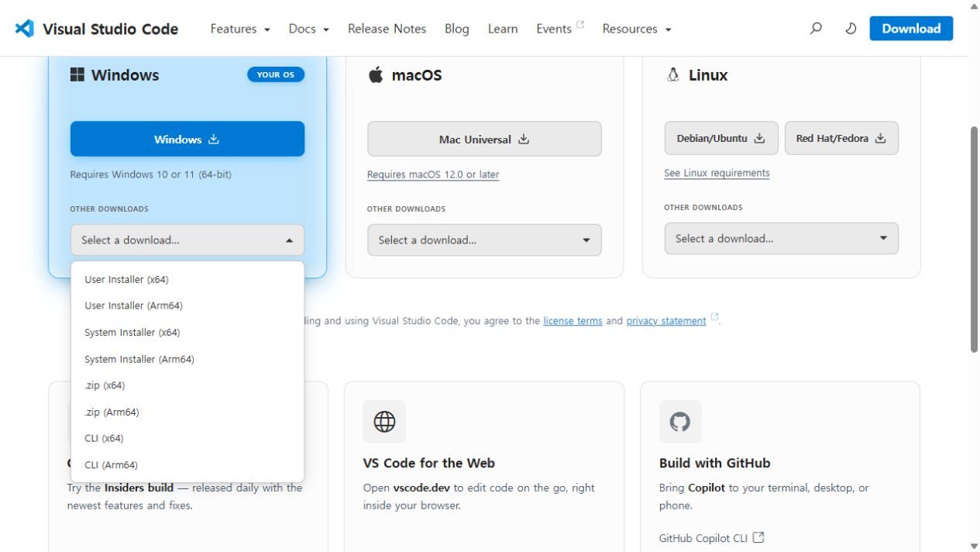Expand the Resources menu
980x552 pixels.
click(x=637, y=29)
